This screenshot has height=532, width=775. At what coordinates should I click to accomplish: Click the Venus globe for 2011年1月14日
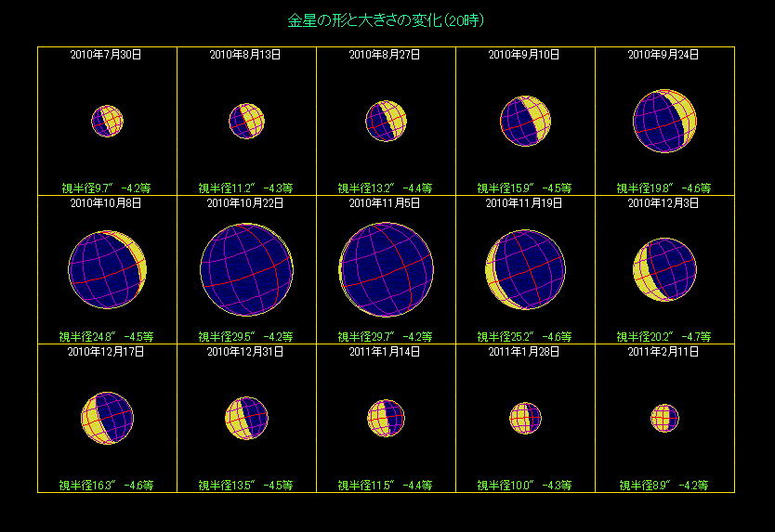[x=386, y=418]
